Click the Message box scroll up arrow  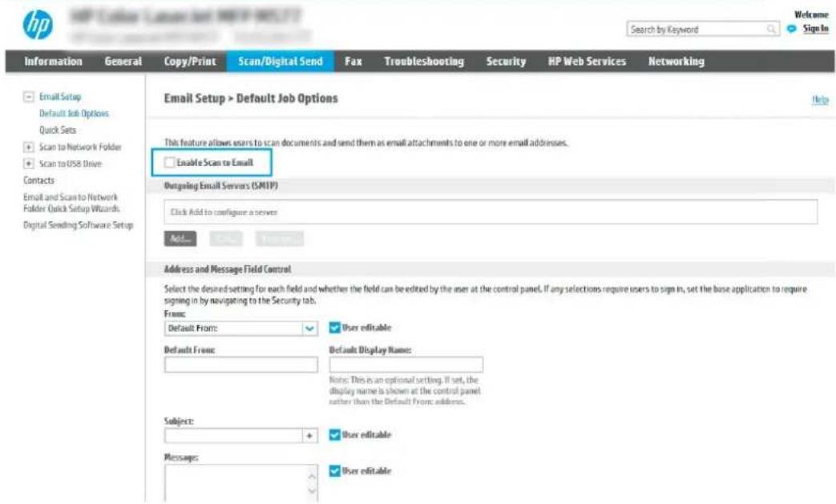(312, 476)
